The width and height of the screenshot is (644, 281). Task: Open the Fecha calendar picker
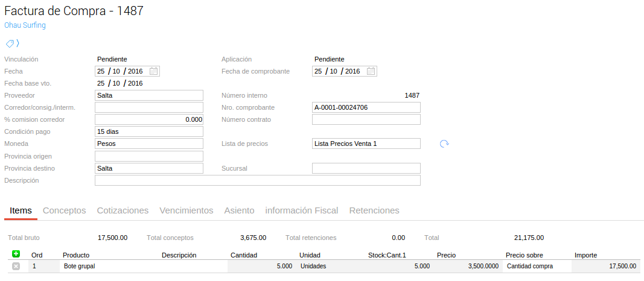[x=154, y=71]
